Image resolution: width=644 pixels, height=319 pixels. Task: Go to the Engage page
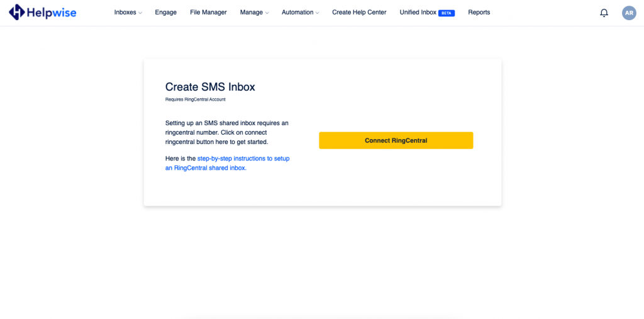click(166, 13)
